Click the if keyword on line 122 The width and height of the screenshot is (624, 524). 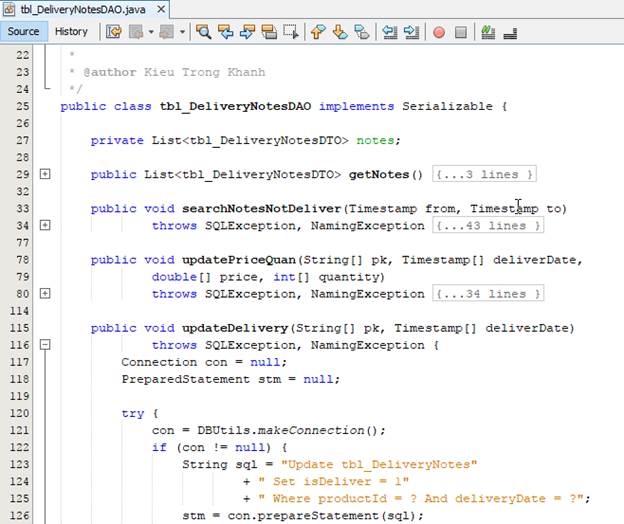pos(159,447)
